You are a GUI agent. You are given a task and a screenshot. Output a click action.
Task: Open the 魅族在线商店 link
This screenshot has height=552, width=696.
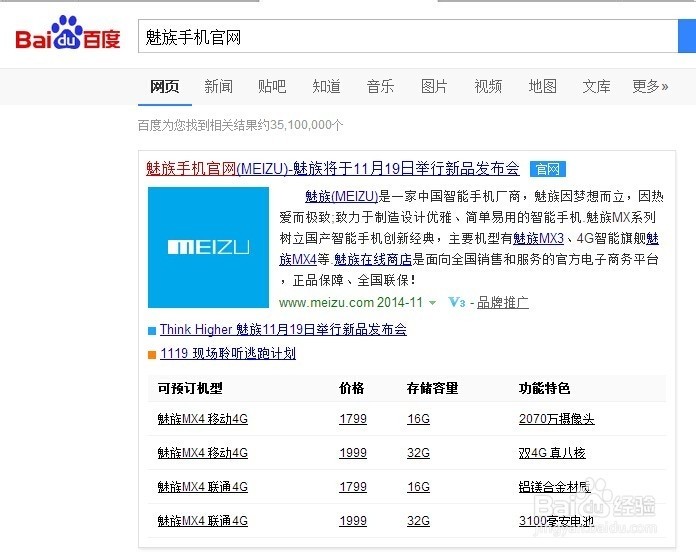pos(373,259)
